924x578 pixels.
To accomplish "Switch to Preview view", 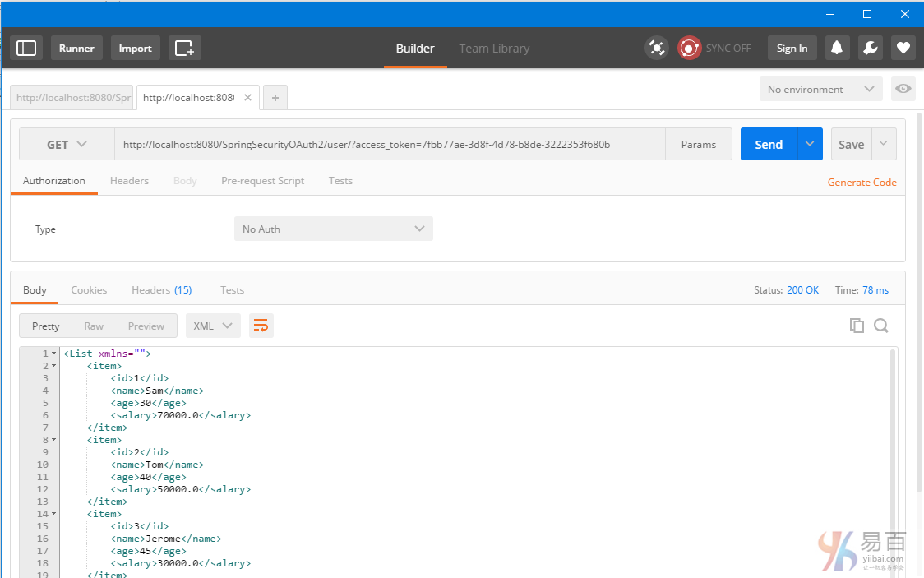I will [146, 326].
